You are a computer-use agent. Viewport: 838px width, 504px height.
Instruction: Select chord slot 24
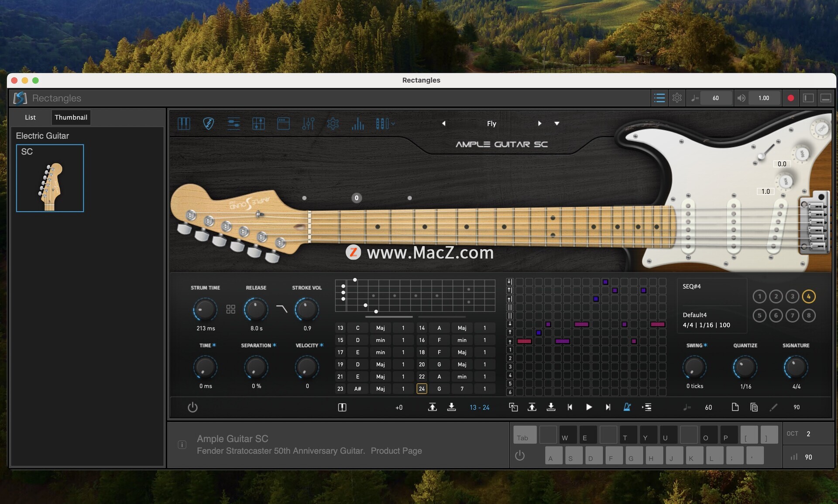coord(422,389)
